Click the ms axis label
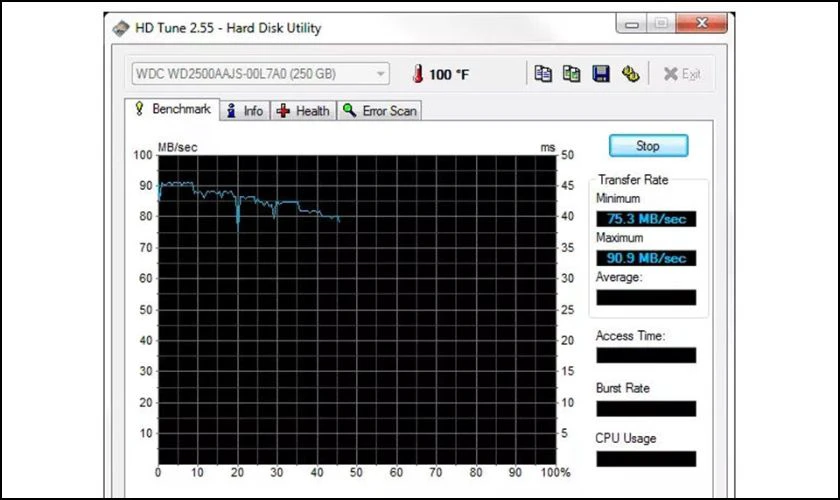Screen dimensions: 840x500 click(x=548, y=147)
